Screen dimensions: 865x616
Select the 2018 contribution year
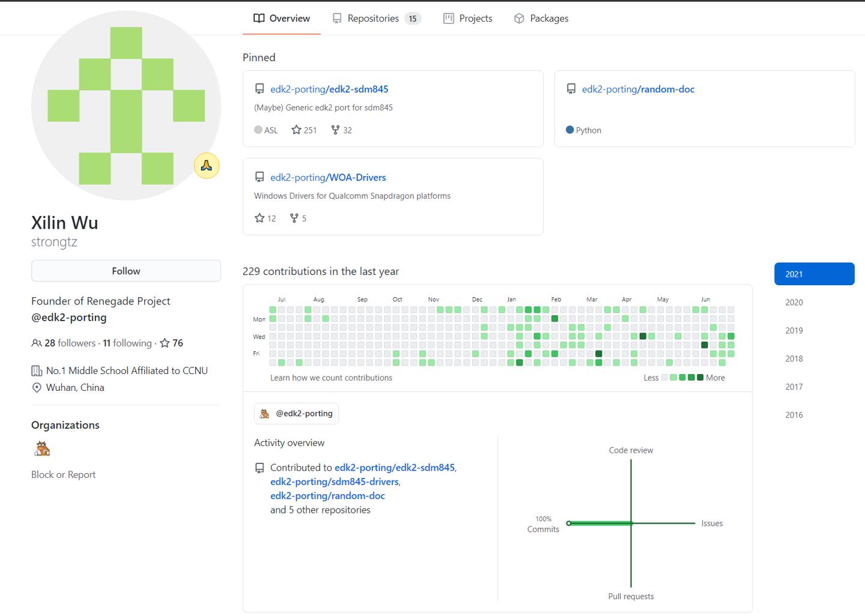[x=794, y=358]
